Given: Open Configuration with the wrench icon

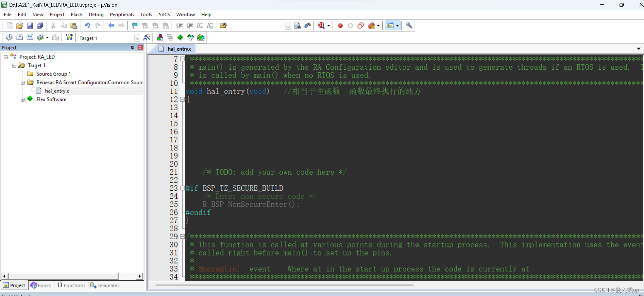Looking at the screenshot, I should point(409,25).
